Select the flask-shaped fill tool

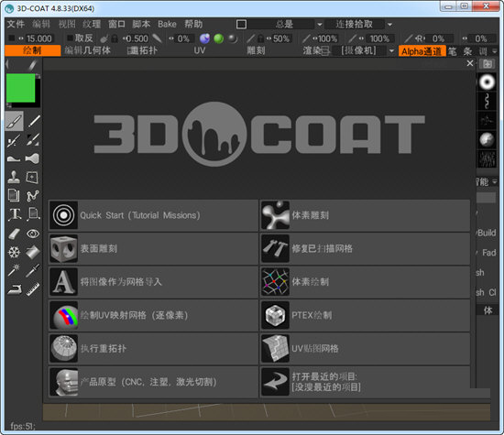(x=33, y=158)
